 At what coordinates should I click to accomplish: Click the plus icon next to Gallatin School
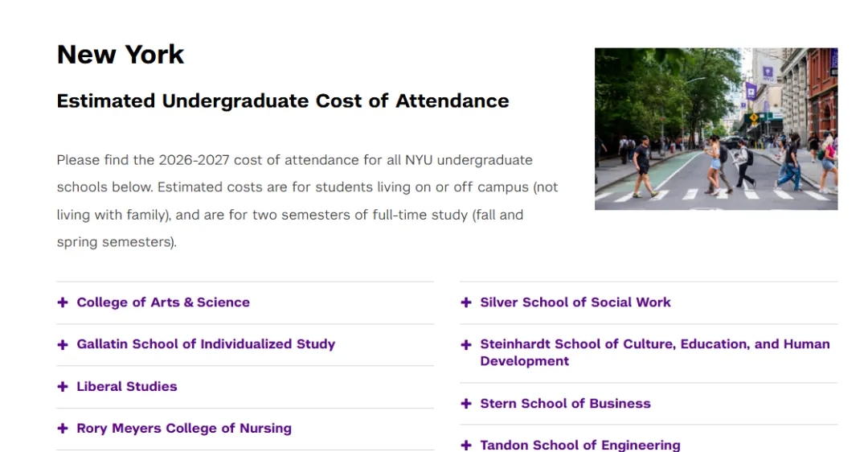point(63,344)
